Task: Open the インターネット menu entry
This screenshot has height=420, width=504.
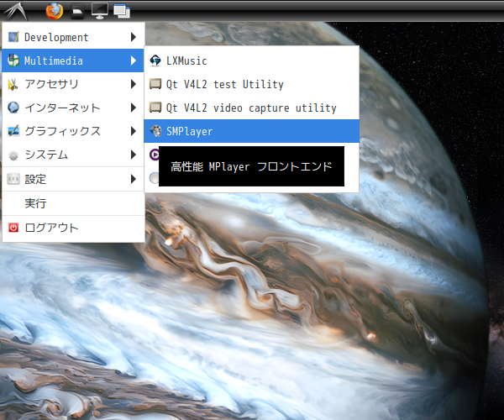Action: (73, 108)
